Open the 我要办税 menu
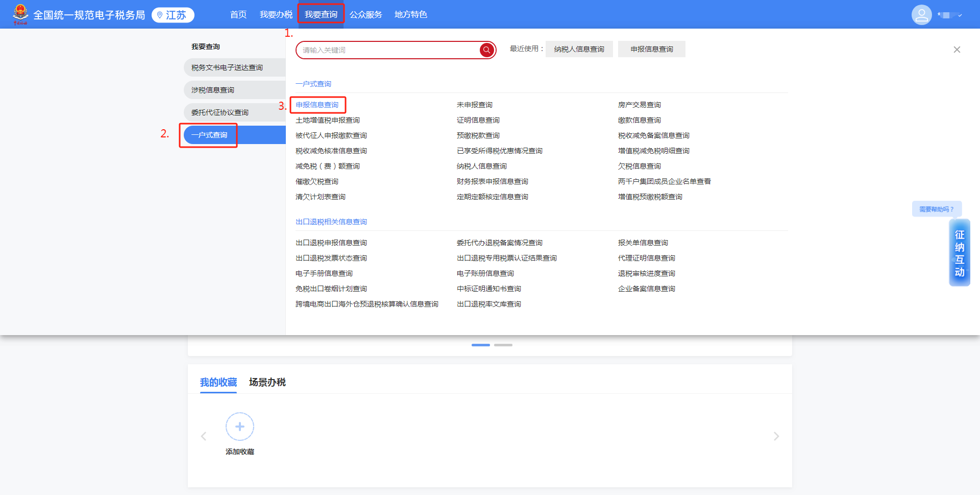The width and height of the screenshot is (980, 495). 276,15
